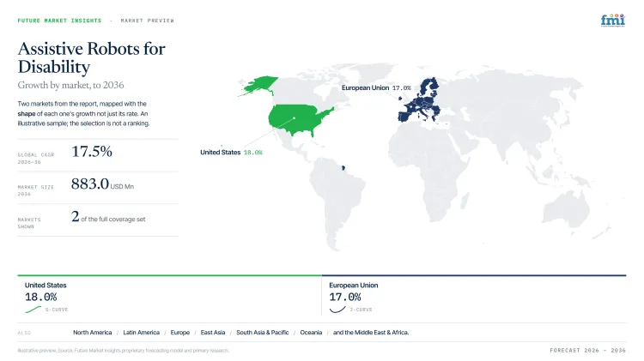Click the navy European Union map region

421,103
